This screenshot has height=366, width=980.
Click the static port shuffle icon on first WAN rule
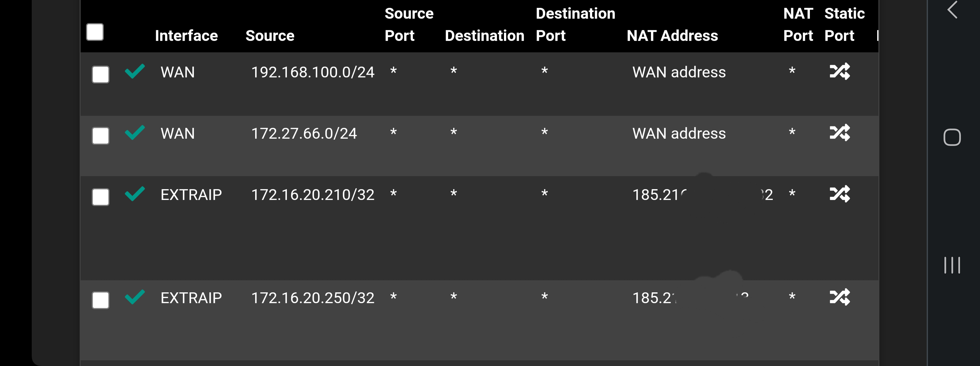click(840, 71)
